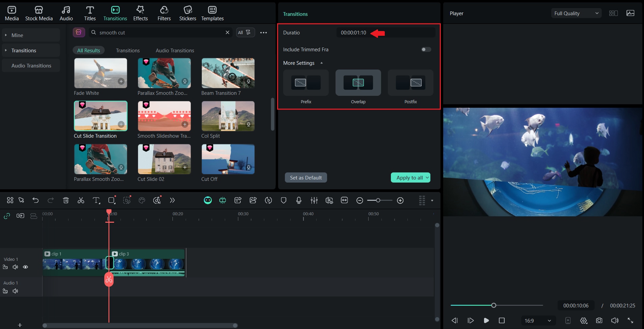
Task: Click the Set as Default button
Action: 306,178
